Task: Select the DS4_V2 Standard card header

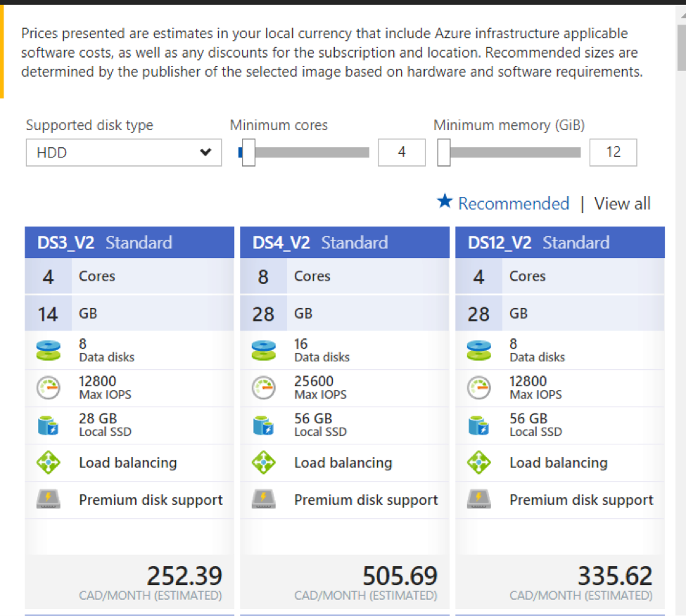Action: [344, 242]
